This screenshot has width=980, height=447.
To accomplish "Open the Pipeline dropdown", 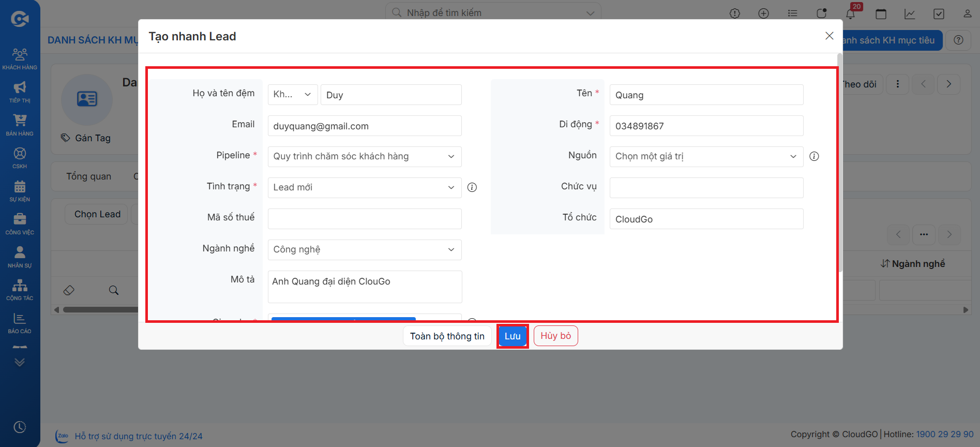I will (365, 156).
